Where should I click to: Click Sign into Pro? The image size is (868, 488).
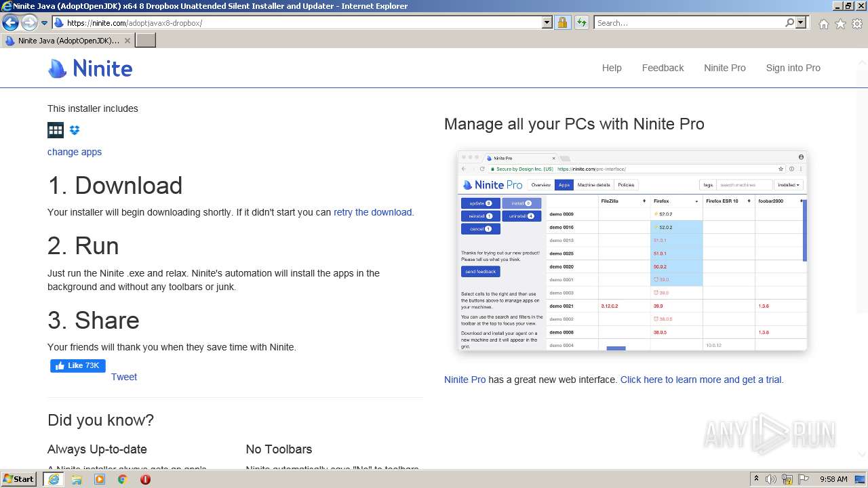tap(793, 68)
